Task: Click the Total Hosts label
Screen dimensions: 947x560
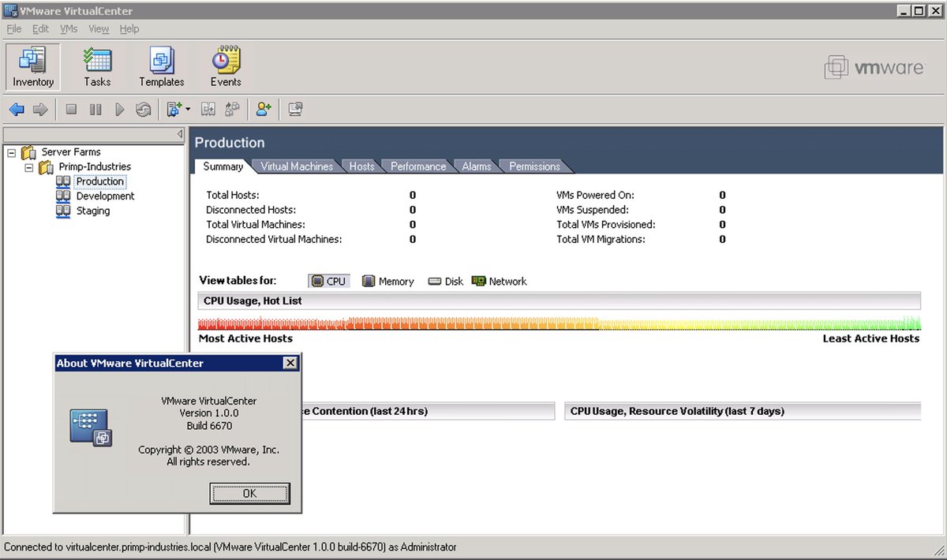Action: (233, 195)
